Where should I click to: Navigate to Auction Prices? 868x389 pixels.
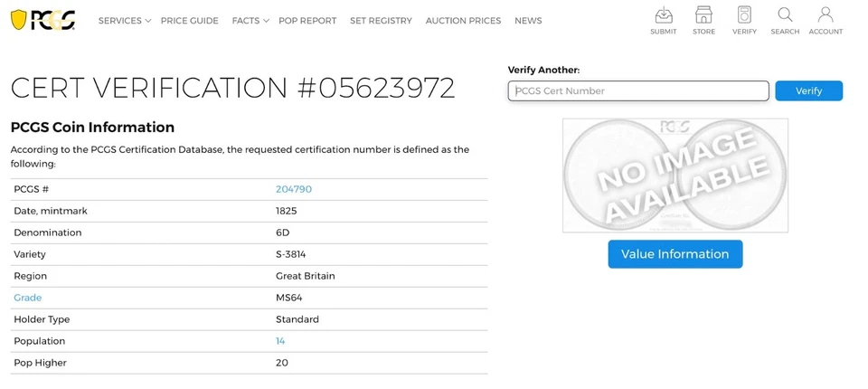(x=463, y=21)
